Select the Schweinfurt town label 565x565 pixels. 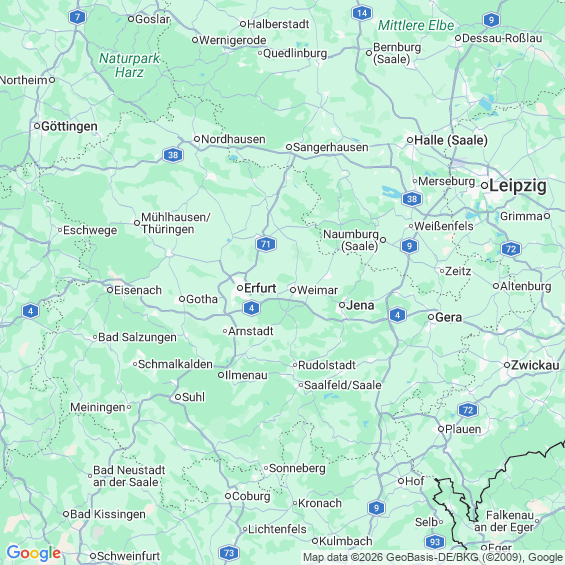[129, 556]
